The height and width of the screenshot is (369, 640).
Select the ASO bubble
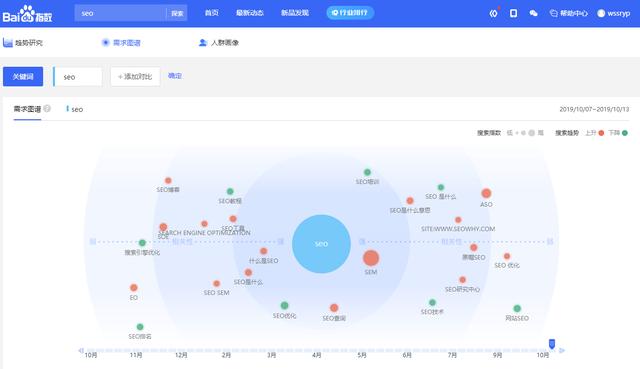[x=486, y=193]
